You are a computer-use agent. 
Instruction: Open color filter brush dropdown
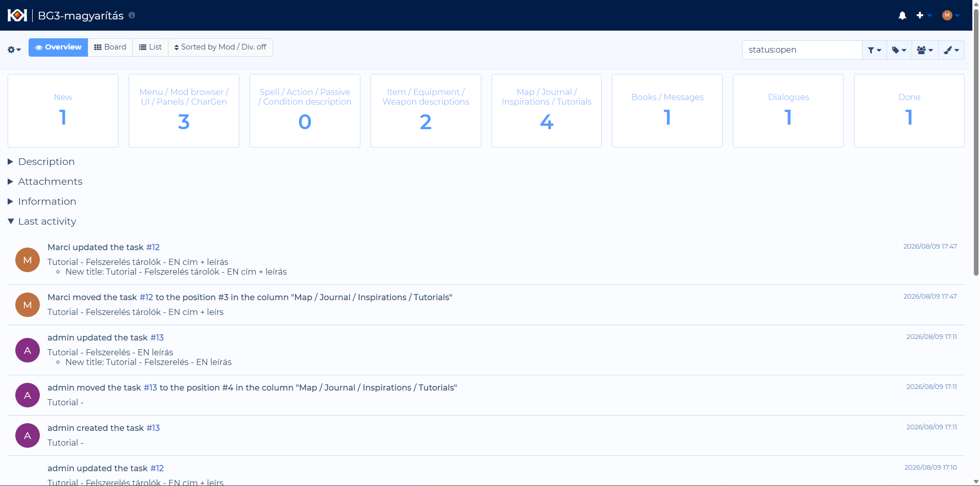pyautogui.click(x=951, y=50)
